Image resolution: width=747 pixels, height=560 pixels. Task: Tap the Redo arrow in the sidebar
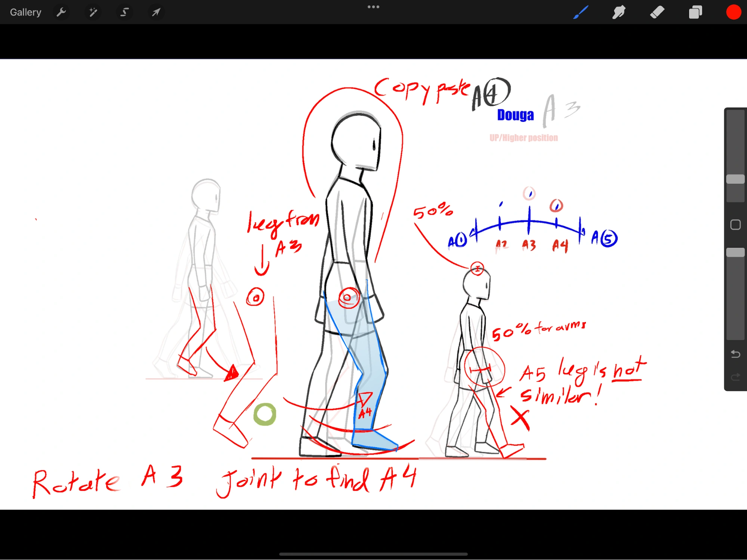click(x=735, y=377)
